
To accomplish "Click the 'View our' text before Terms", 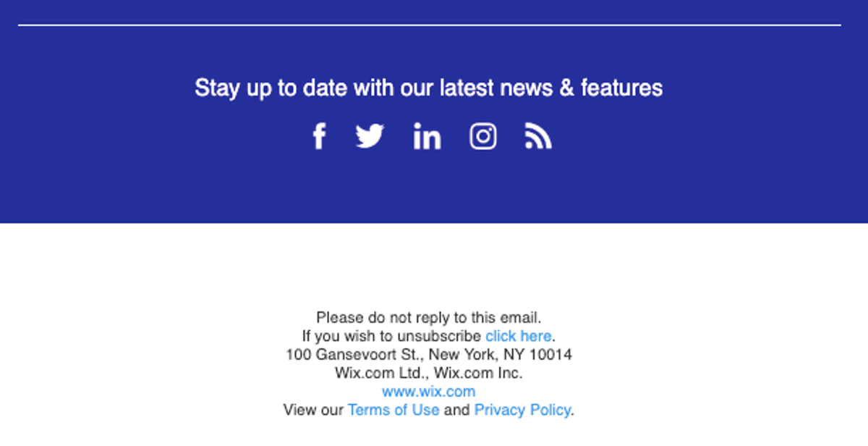I will click(x=313, y=410).
